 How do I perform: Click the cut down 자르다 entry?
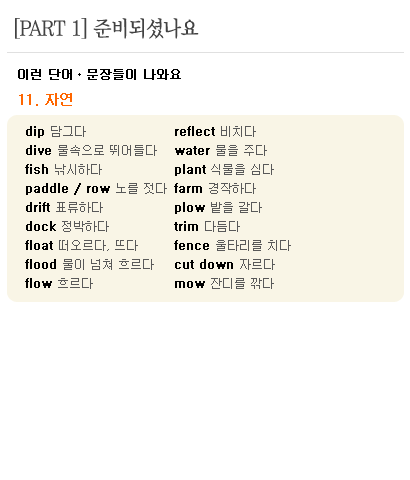tap(225, 264)
